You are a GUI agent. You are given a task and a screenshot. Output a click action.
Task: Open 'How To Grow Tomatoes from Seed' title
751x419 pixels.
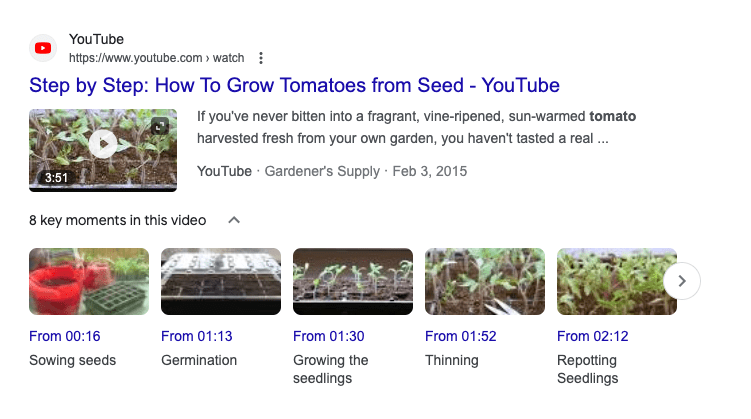294,86
